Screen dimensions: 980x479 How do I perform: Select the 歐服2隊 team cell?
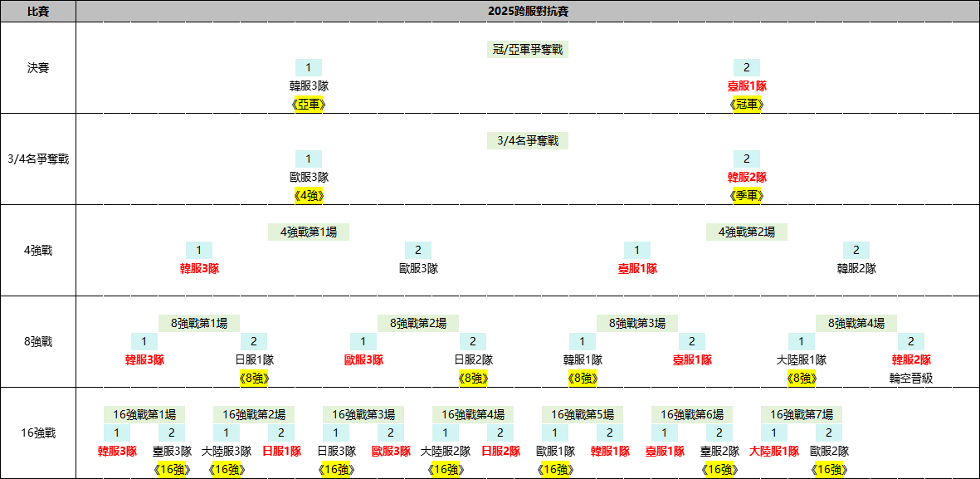[828, 452]
